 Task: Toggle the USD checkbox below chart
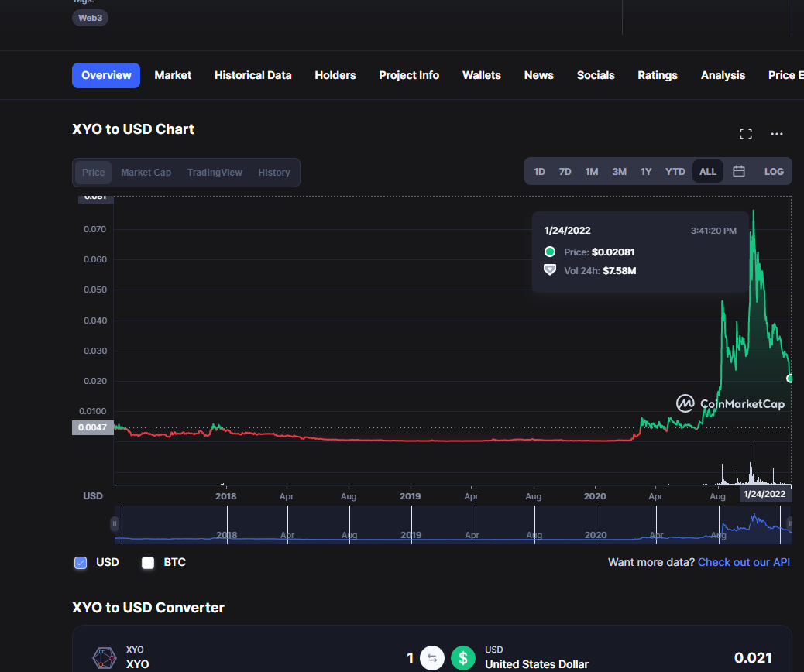(81, 563)
